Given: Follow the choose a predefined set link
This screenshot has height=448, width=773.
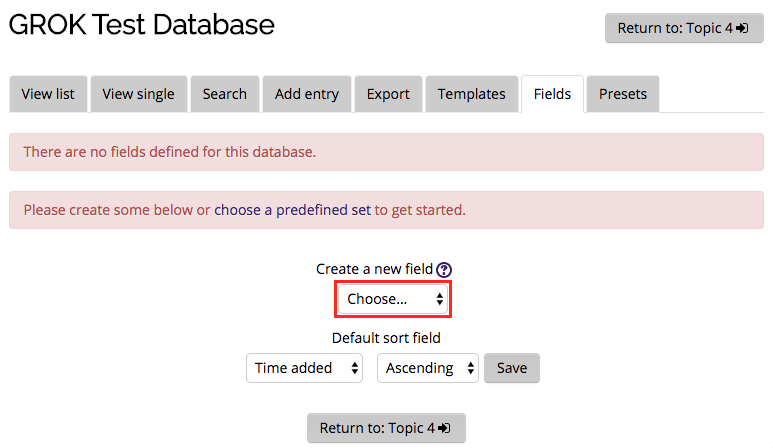Looking at the screenshot, I should pyautogui.click(x=292, y=210).
